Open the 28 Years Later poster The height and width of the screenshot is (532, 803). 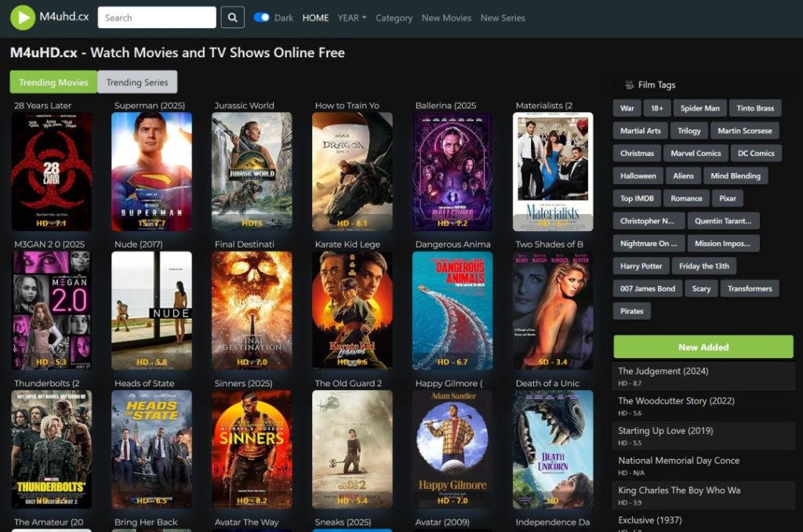point(52,172)
